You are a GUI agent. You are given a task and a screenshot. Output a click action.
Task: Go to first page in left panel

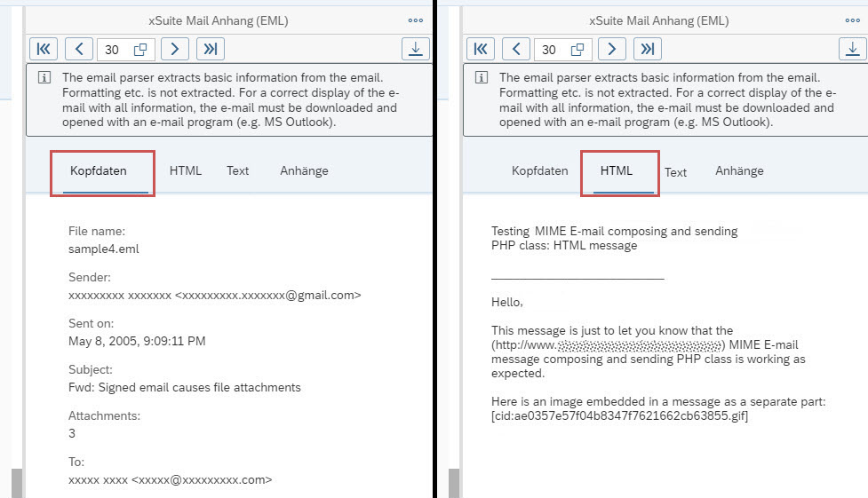44,49
